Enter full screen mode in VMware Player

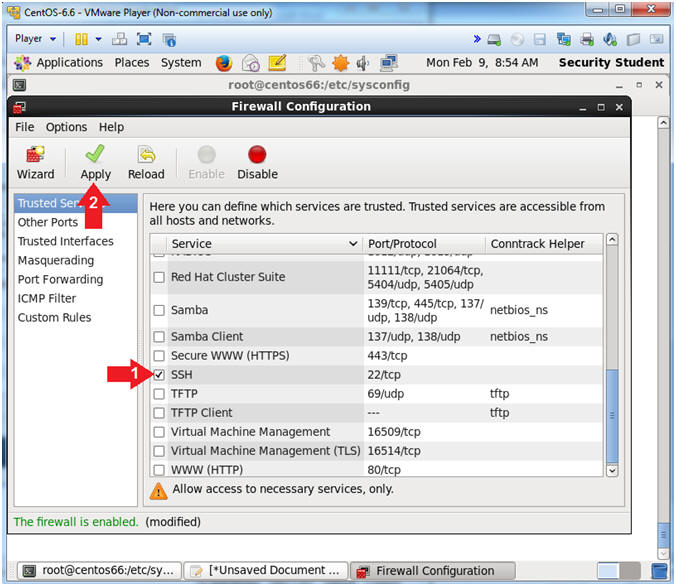tap(144, 39)
